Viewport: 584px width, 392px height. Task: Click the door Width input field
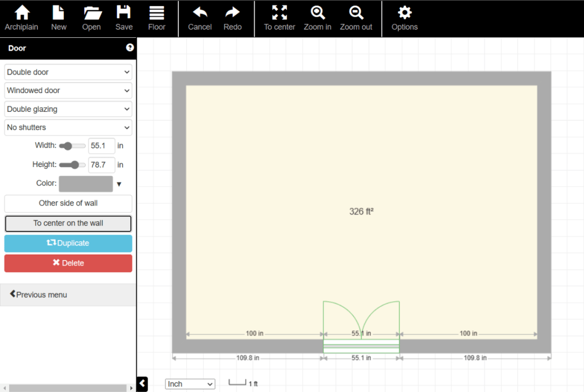pyautogui.click(x=101, y=145)
